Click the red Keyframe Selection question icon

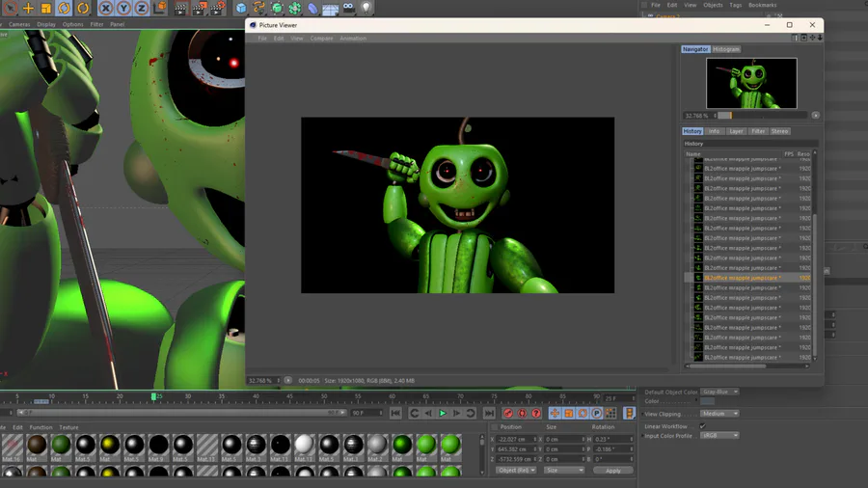[x=536, y=414]
